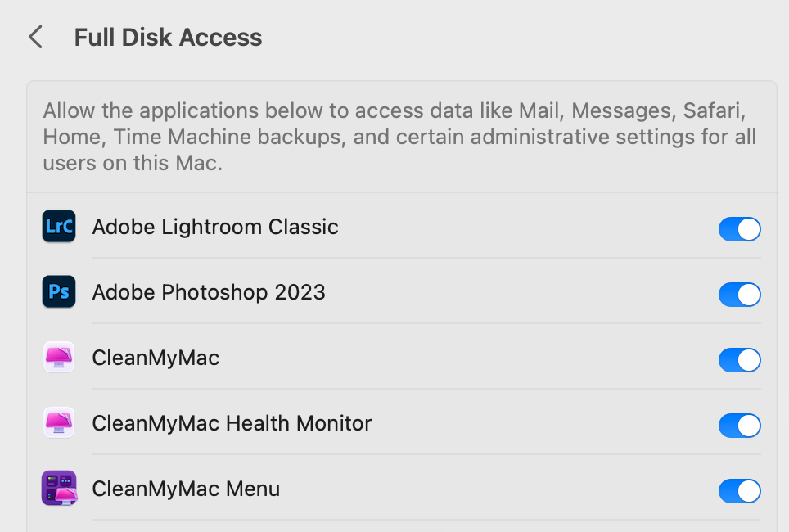Select the Adobe Photoshop 2023 name label
This screenshot has height=532, width=789.
[209, 292]
